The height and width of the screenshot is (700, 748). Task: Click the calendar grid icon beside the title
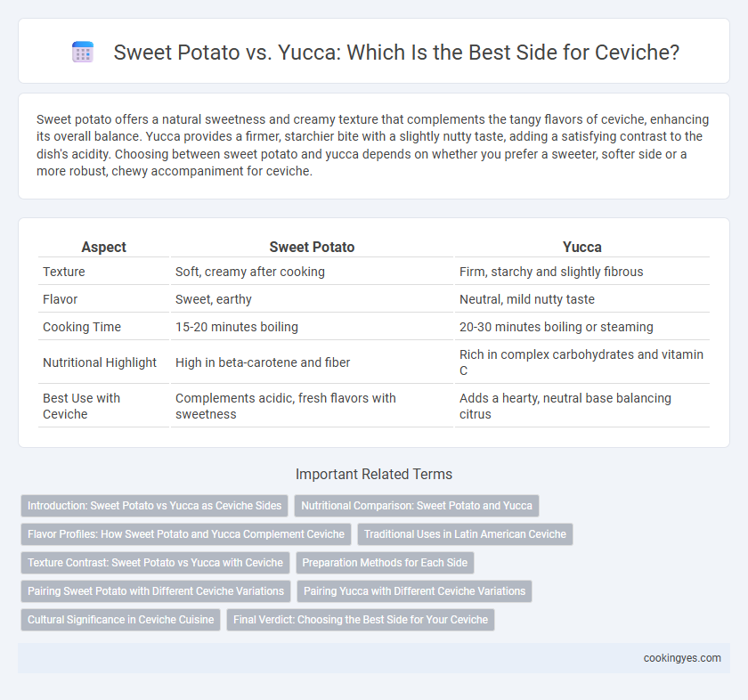point(83,52)
